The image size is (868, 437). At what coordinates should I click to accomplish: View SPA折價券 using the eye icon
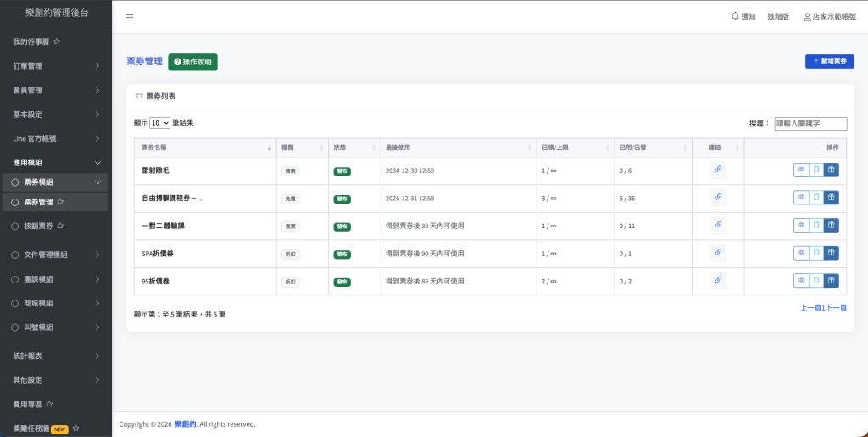[801, 253]
